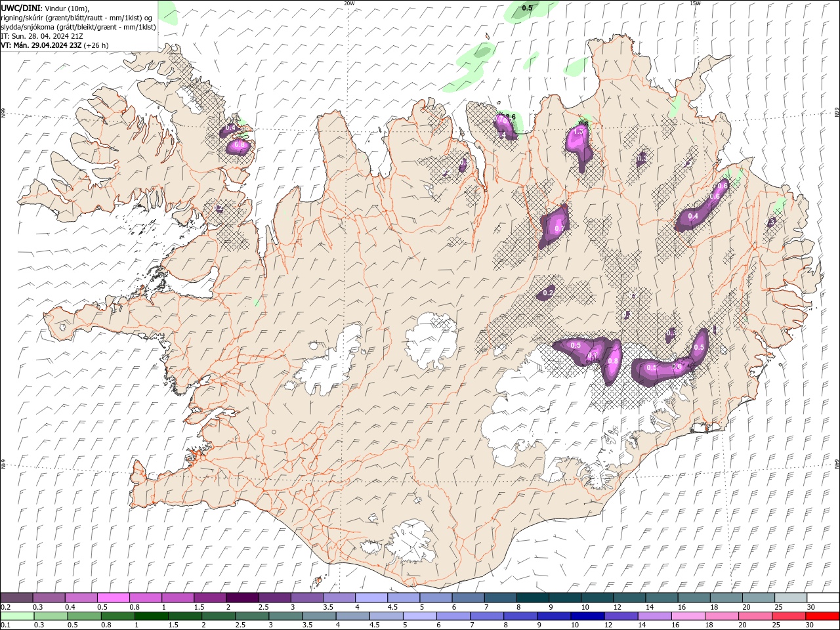Image resolution: width=840 pixels, height=630 pixels.
Task: Select the dark teal 8 snow swatch
Action: pos(533,598)
